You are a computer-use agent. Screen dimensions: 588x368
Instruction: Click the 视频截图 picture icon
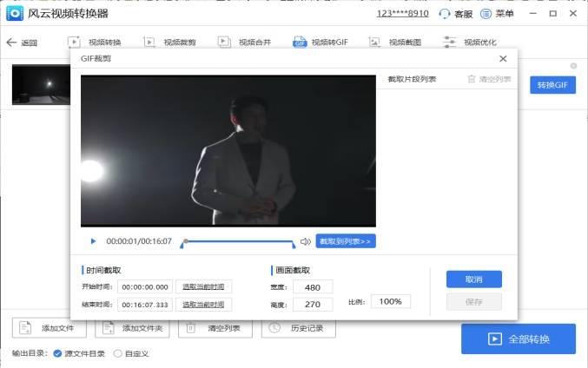click(374, 42)
